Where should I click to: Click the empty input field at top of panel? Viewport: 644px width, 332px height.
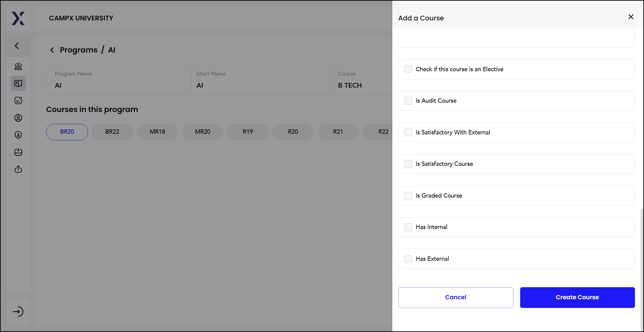tap(516, 37)
